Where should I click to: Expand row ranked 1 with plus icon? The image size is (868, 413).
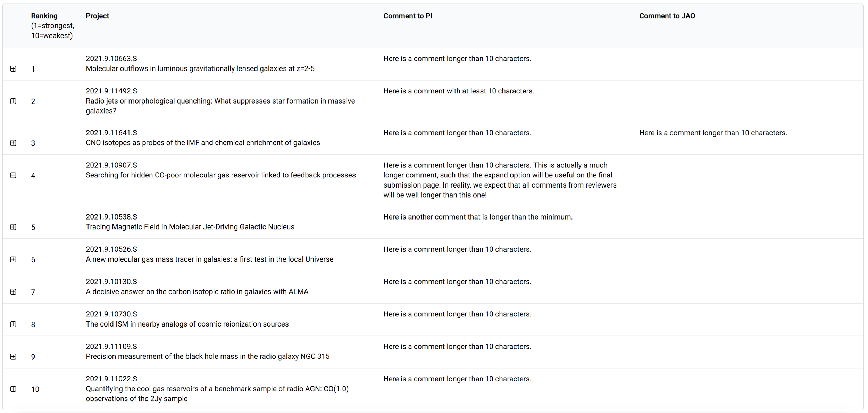click(x=13, y=69)
